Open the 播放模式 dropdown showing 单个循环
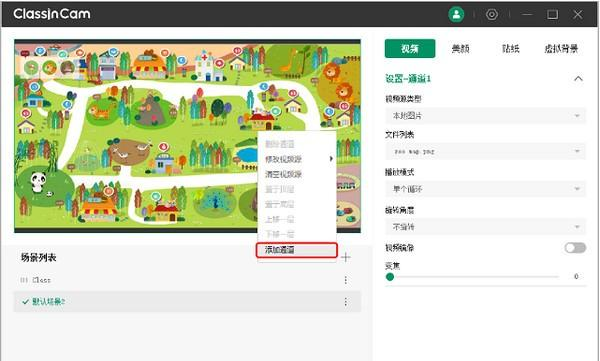This screenshot has height=361, width=600. [485, 189]
